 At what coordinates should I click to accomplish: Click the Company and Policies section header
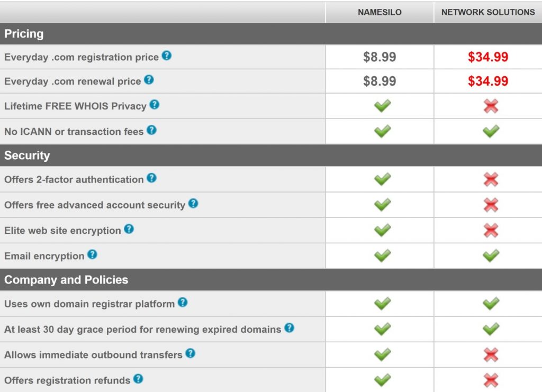[x=66, y=280]
